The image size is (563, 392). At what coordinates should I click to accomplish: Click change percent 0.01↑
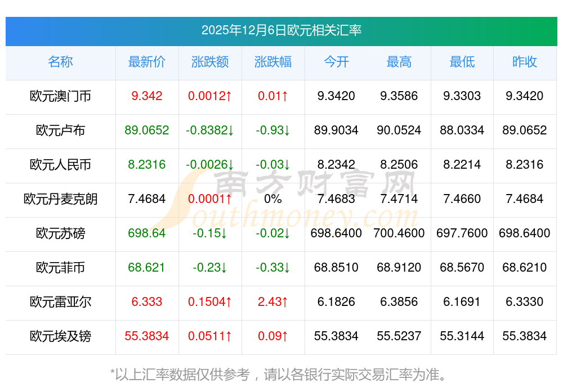(273, 96)
